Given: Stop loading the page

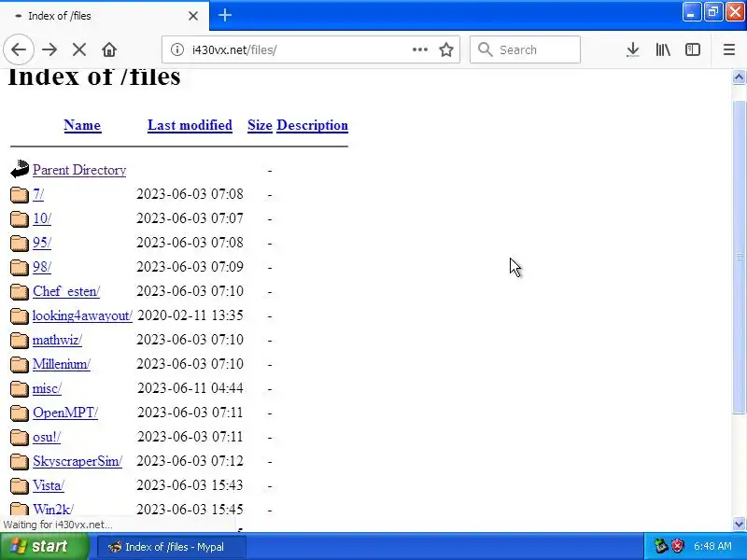Looking at the screenshot, I should tap(79, 49).
